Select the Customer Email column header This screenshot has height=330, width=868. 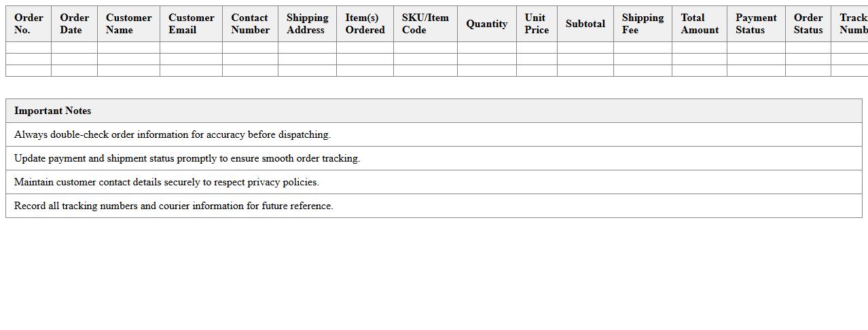pos(191,24)
